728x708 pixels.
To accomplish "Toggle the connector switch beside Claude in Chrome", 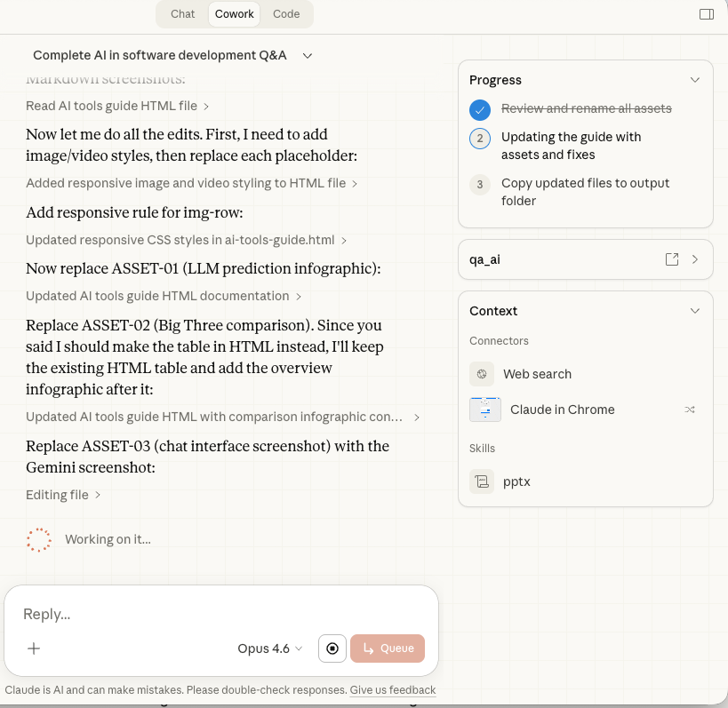I will (x=690, y=410).
